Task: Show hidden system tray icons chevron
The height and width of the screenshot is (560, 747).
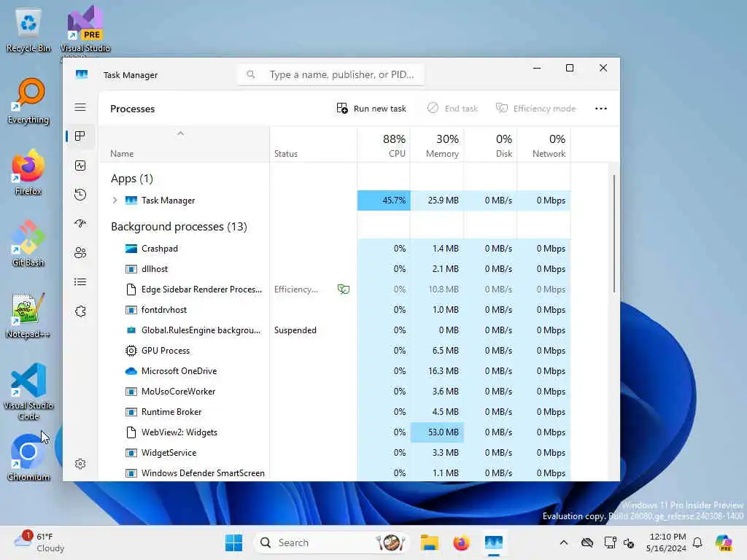Action: [x=564, y=542]
